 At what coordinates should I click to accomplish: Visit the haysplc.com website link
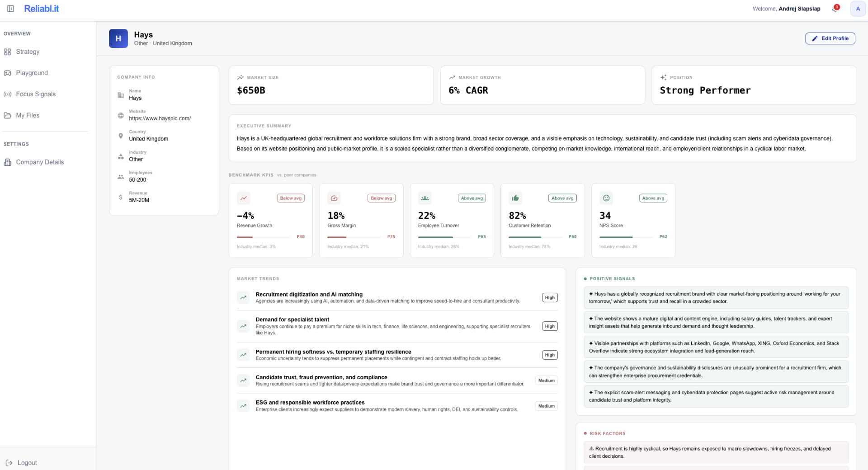click(x=160, y=118)
